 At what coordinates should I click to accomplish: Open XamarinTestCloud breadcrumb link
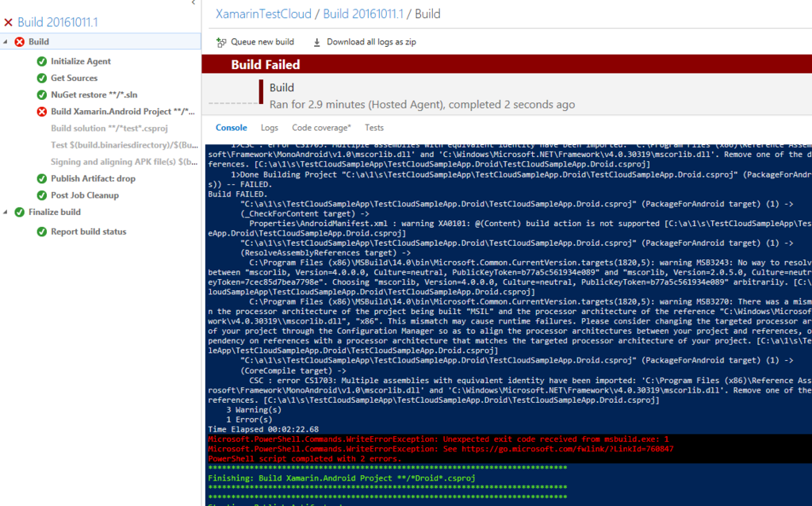coord(263,14)
